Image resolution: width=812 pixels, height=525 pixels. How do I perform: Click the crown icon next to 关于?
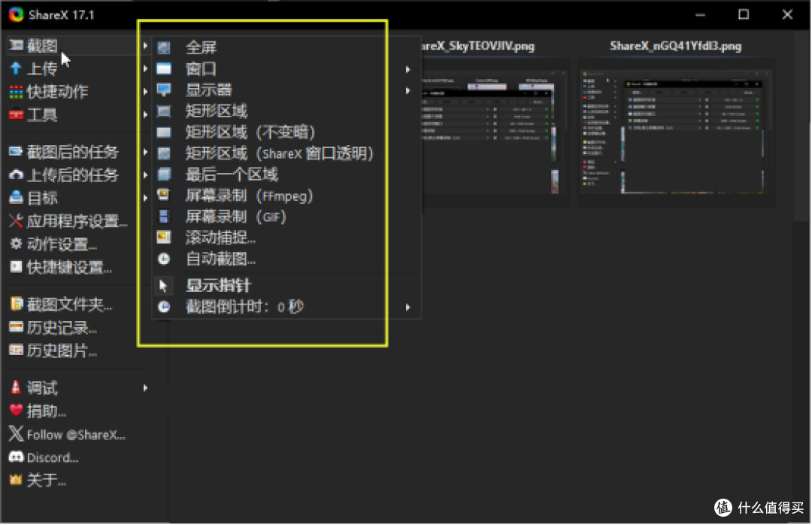tap(16, 480)
